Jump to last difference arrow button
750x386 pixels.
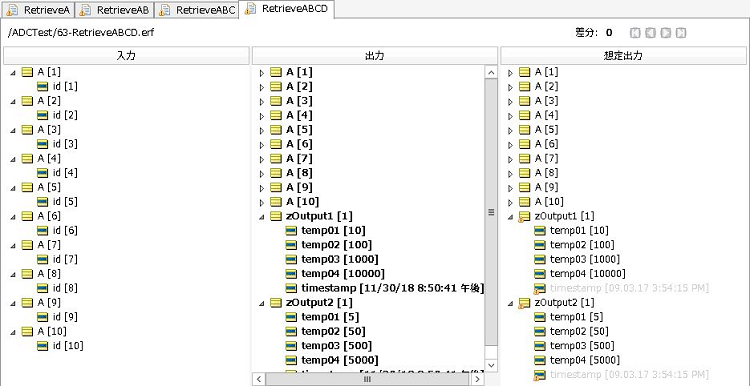tap(681, 33)
